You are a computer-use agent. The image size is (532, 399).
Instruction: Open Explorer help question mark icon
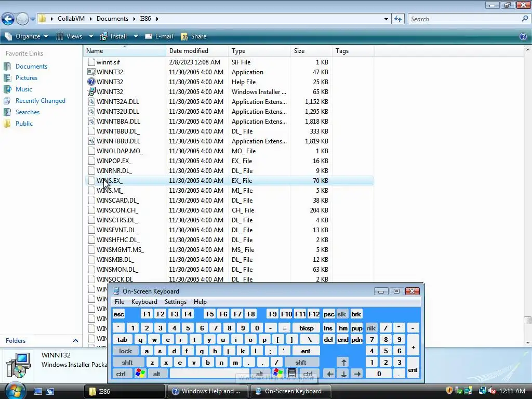tap(523, 36)
